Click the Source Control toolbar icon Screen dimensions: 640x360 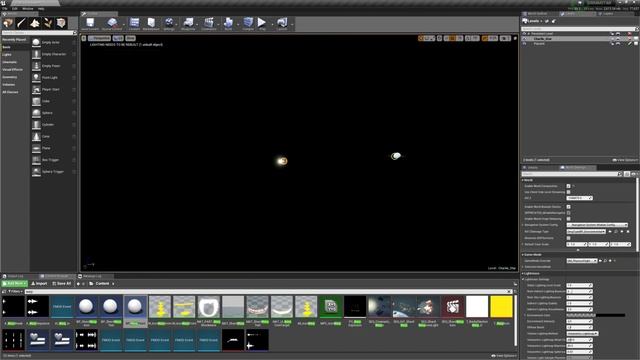(x=112, y=24)
